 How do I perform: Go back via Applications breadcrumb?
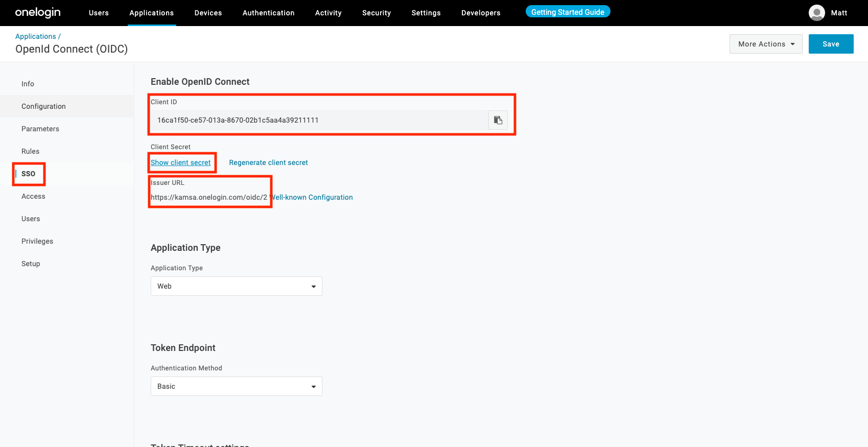coord(36,36)
